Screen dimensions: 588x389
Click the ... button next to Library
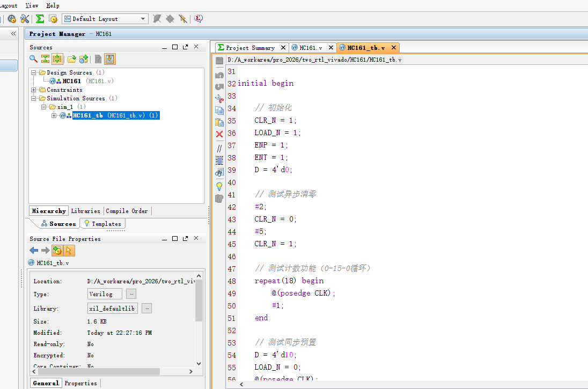point(147,309)
